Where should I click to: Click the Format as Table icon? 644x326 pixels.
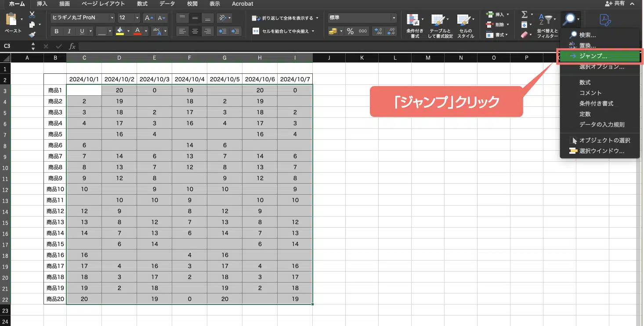[438, 20]
